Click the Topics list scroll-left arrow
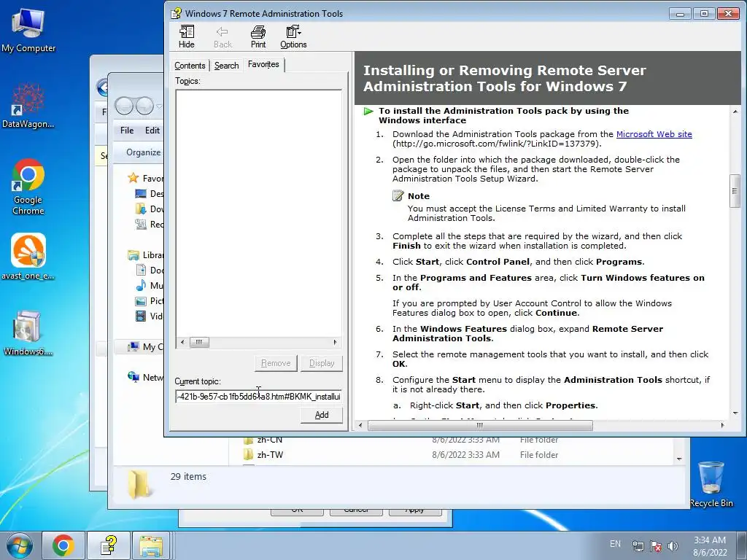The height and width of the screenshot is (560, 747). pos(182,342)
